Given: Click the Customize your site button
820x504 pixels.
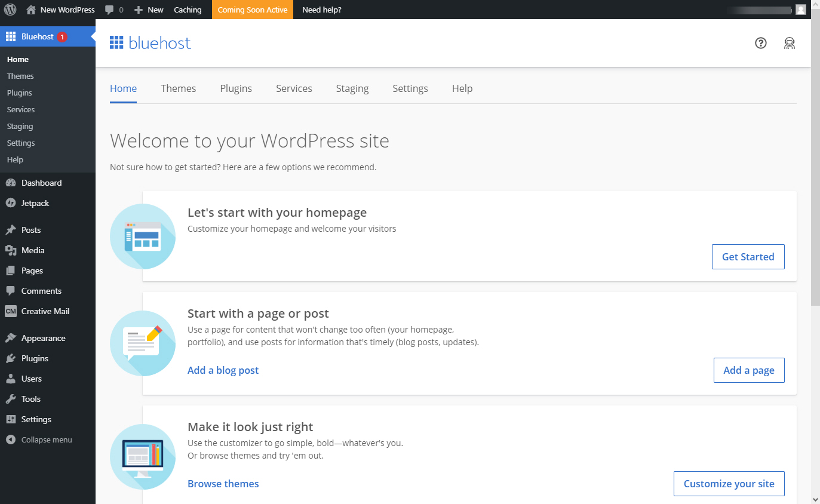Looking at the screenshot, I should pyautogui.click(x=729, y=484).
